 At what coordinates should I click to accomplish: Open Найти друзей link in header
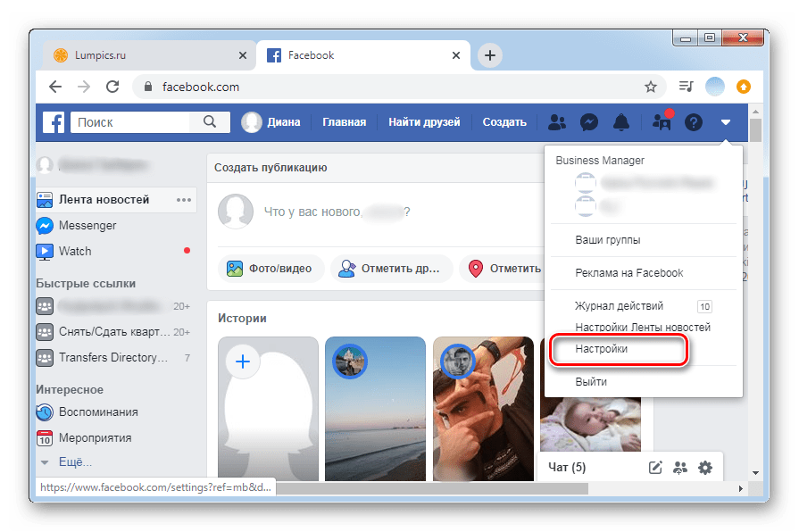(424, 122)
